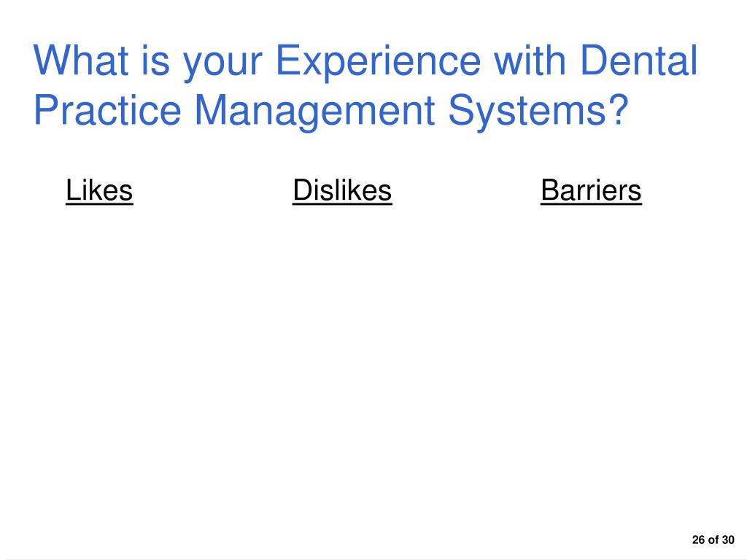Select the word Dental in the title

pos(639,60)
